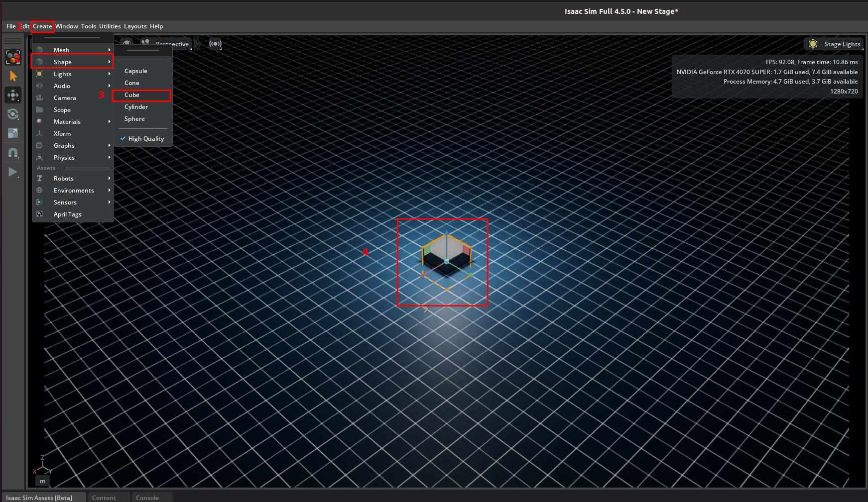Open the Utilities menu
868x502 pixels.
(110, 26)
